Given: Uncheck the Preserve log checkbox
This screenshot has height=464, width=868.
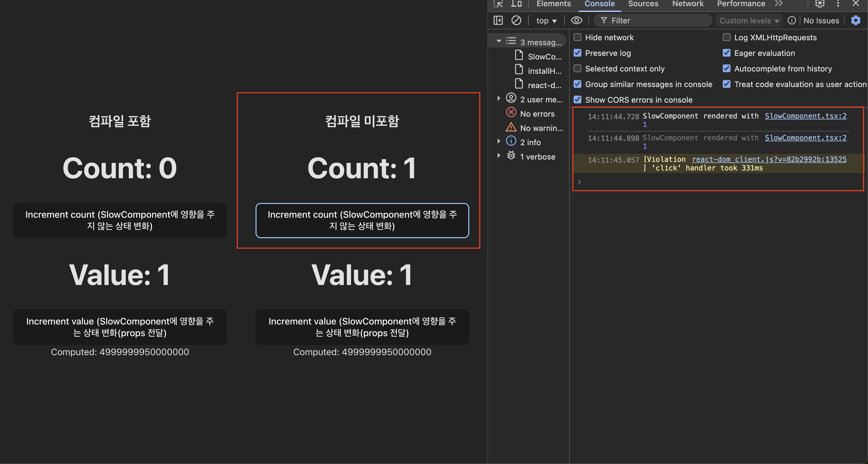Looking at the screenshot, I should pos(577,53).
